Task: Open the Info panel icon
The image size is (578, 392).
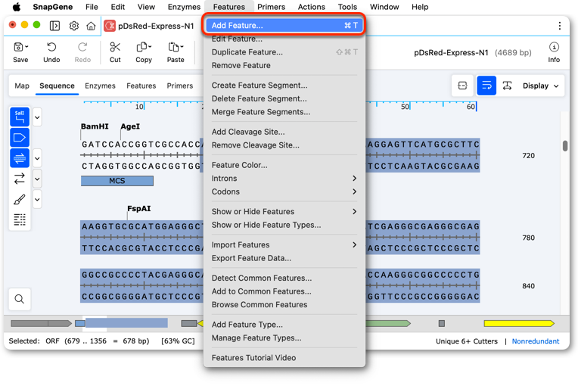Action: (x=554, y=47)
